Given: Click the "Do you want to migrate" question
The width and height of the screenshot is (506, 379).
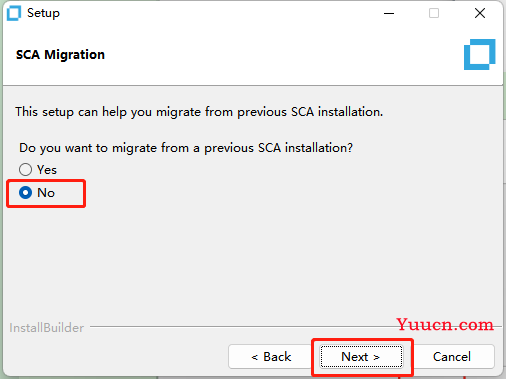Looking at the screenshot, I should 186,148.
